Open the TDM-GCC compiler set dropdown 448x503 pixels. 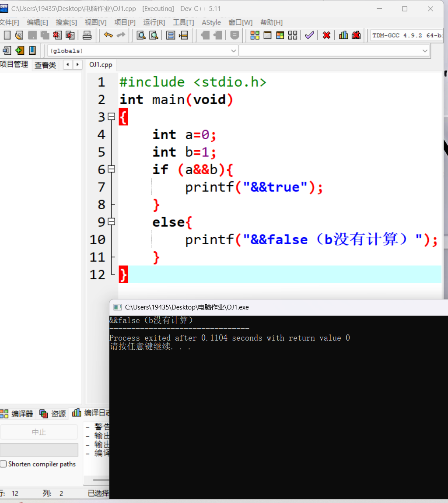[x=406, y=35]
